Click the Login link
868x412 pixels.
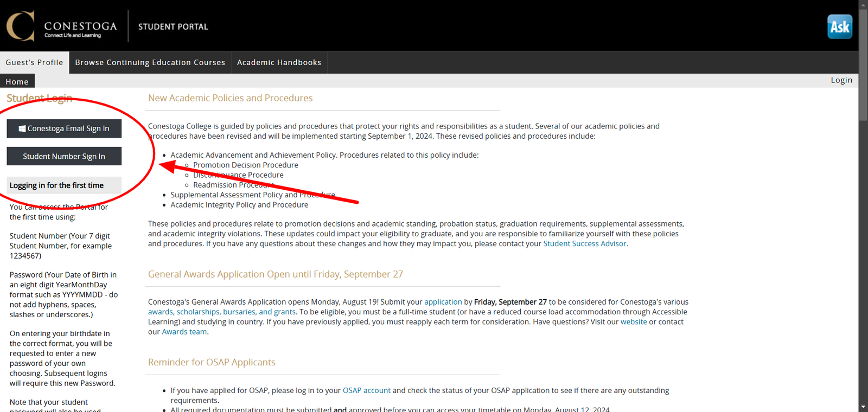(841, 80)
